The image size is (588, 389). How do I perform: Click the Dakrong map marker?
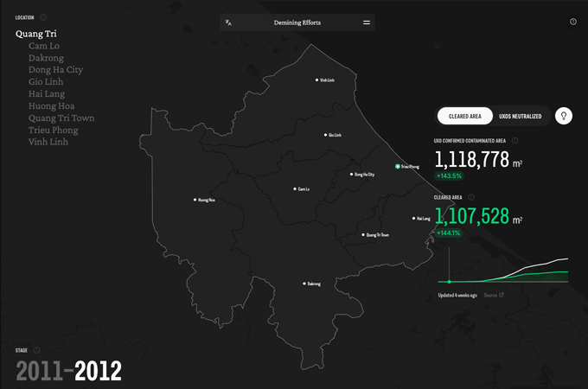click(304, 284)
